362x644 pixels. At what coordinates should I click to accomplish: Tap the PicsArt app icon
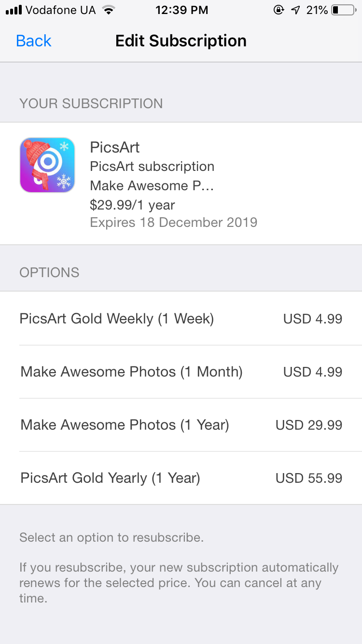47,165
